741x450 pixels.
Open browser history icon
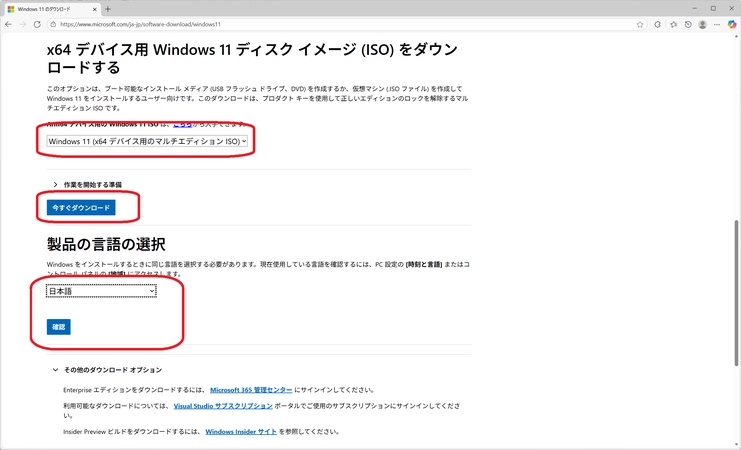(688, 25)
